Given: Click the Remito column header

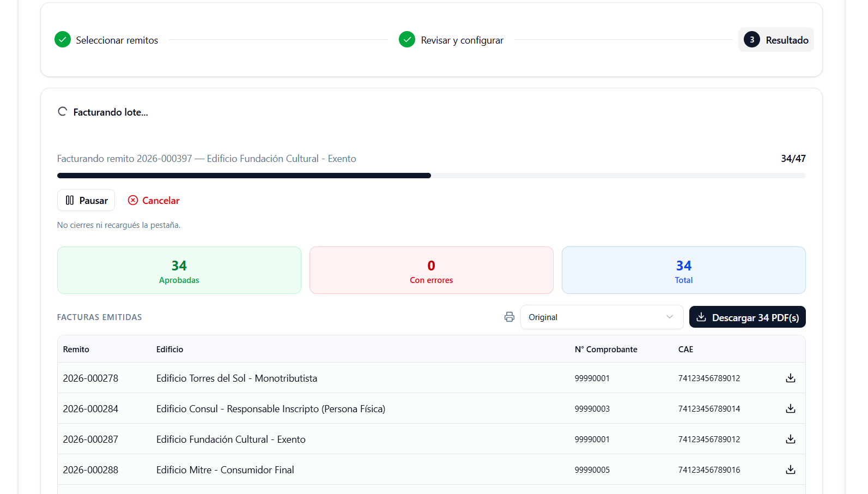Looking at the screenshot, I should coord(76,350).
